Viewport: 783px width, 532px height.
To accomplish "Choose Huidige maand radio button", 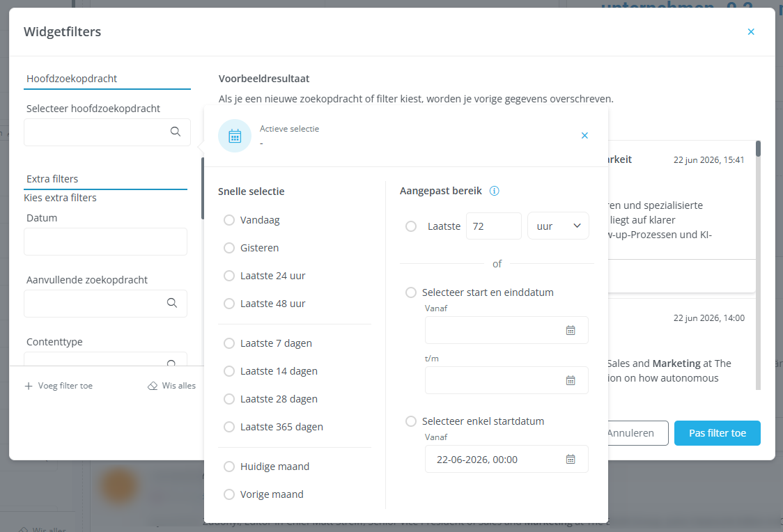I will point(229,467).
